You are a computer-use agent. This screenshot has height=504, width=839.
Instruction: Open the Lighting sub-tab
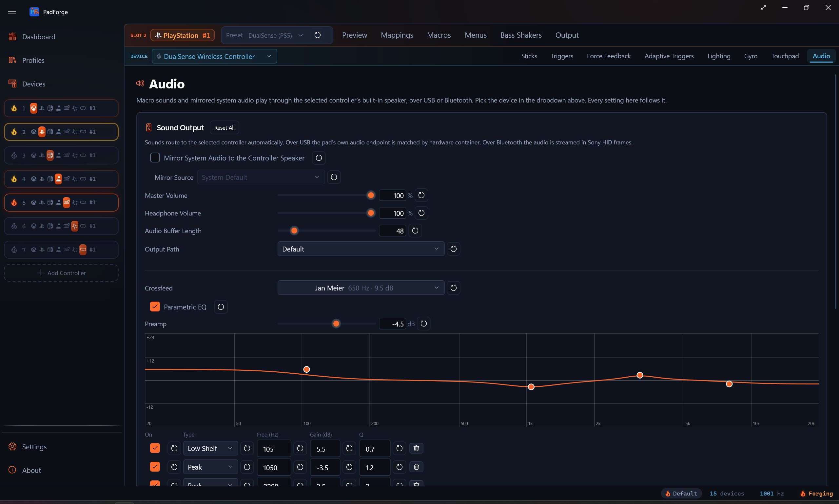pos(719,56)
